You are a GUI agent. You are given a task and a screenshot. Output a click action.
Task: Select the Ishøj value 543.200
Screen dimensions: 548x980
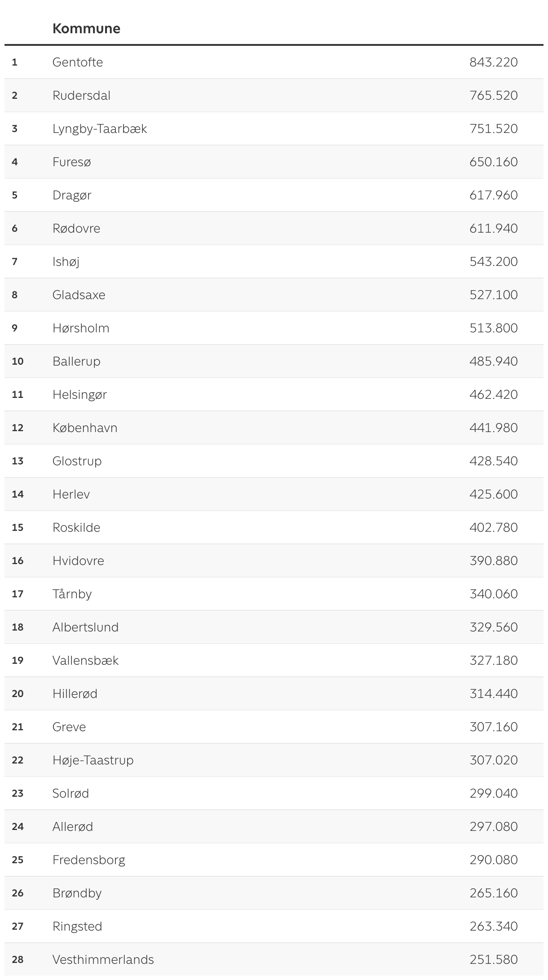[x=493, y=261]
